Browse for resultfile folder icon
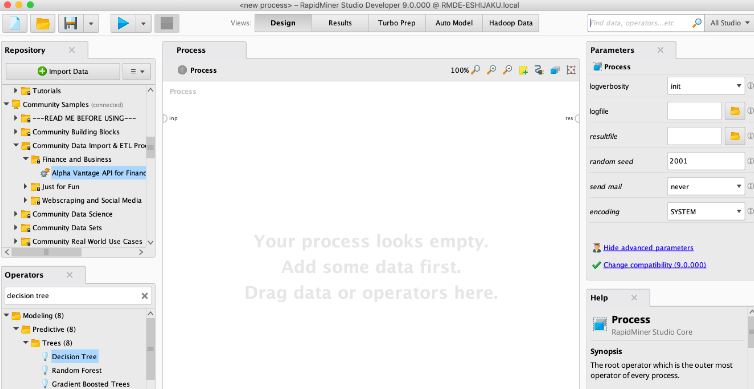Screen dimensions: 754x389 [x=734, y=136]
